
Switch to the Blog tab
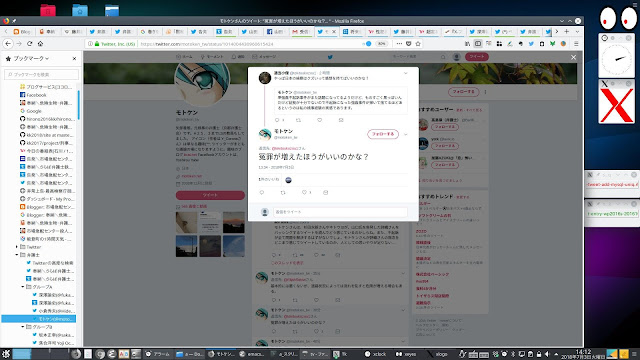(x=22, y=31)
